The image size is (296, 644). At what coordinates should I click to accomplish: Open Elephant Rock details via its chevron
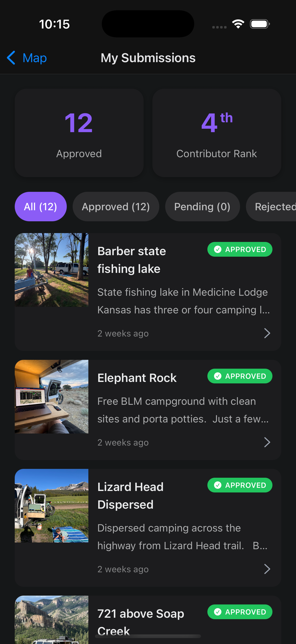point(267,442)
